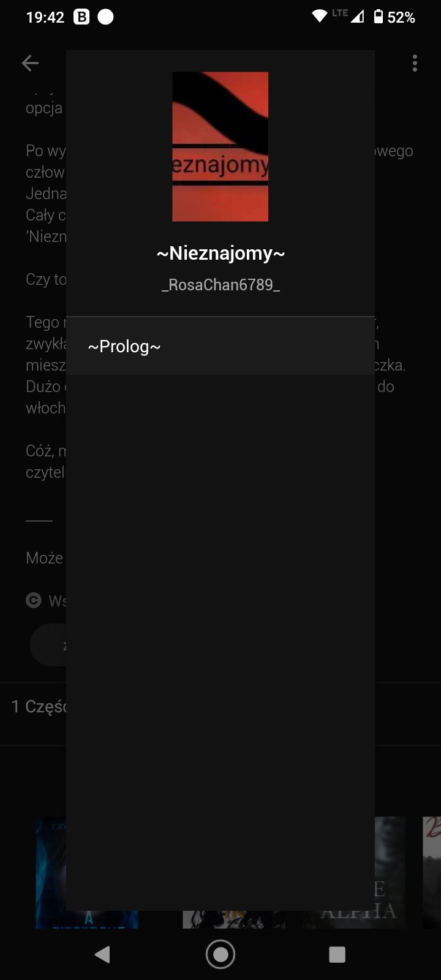Open recent apps with the square button
The image size is (441, 980).
337,954
